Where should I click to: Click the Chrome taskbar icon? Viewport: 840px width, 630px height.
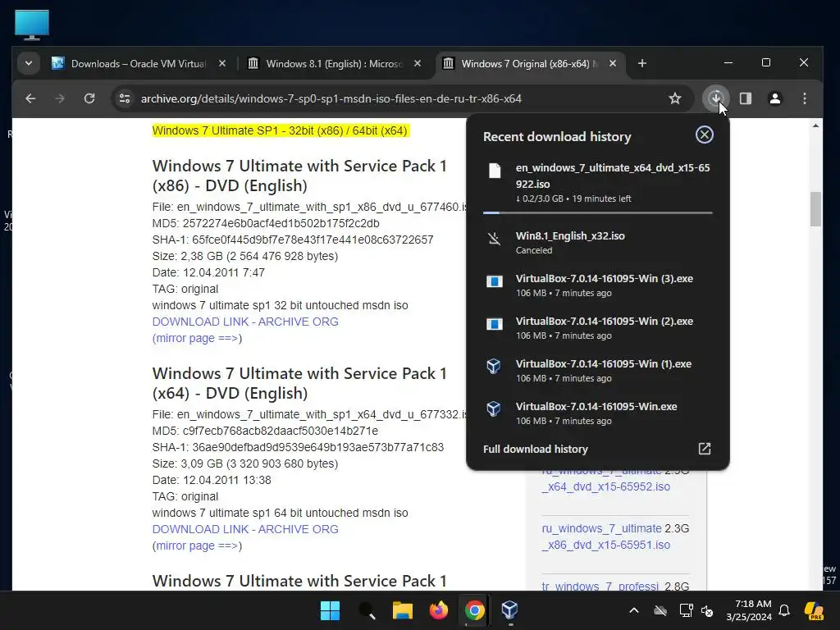[x=475, y=610]
